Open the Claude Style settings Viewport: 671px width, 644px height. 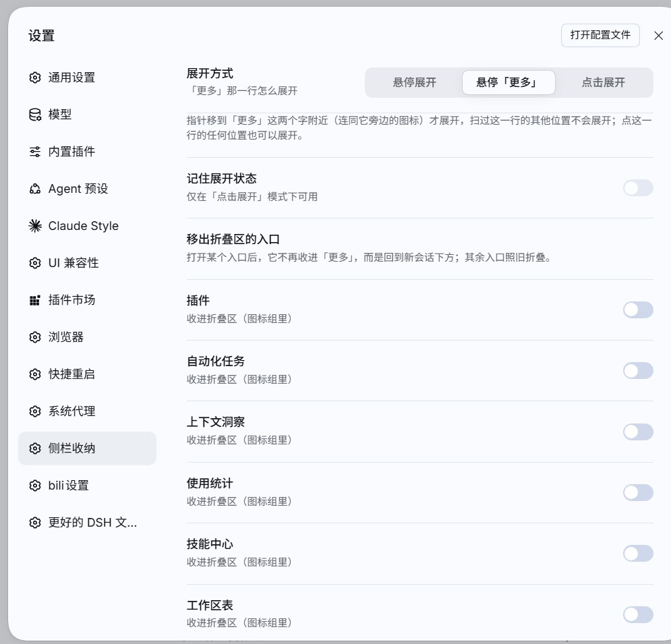pos(87,225)
